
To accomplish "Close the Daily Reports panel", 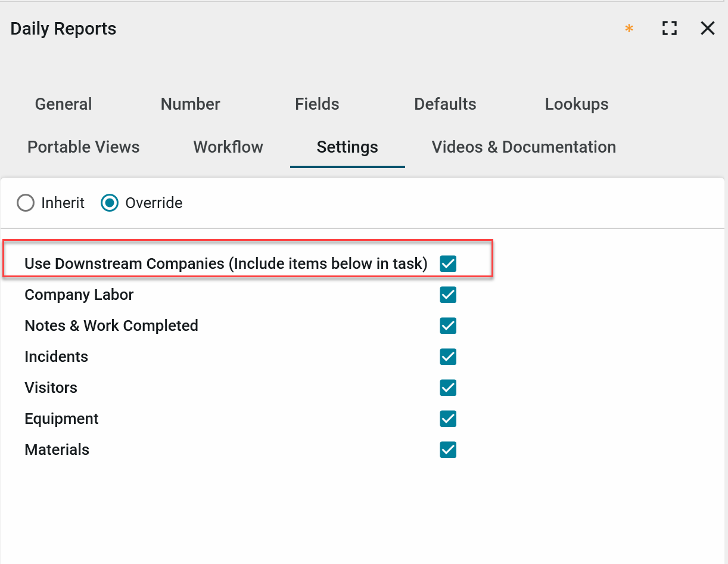I will tap(707, 28).
